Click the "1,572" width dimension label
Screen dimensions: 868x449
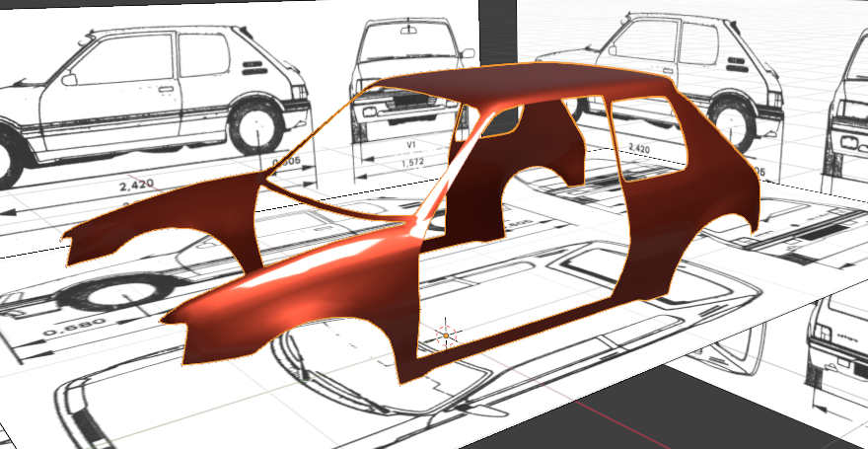[x=411, y=162]
